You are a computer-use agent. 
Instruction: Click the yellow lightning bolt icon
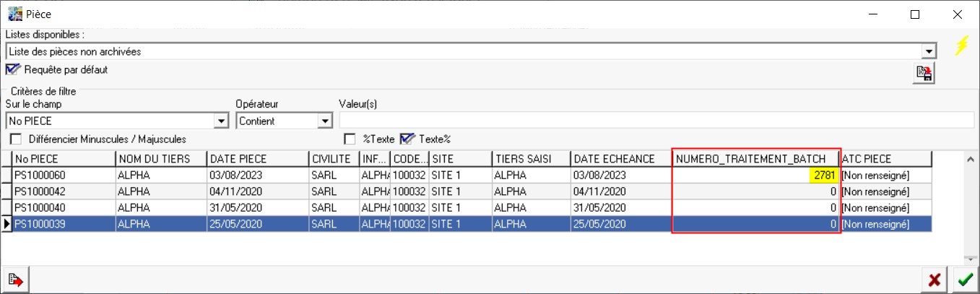pyautogui.click(x=961, y=46)
